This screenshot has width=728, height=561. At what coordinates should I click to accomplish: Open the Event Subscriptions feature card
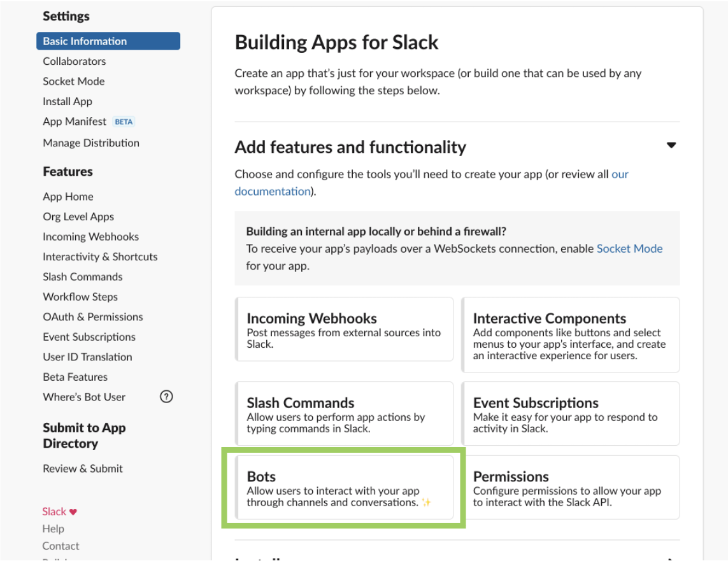click(570, 414)
